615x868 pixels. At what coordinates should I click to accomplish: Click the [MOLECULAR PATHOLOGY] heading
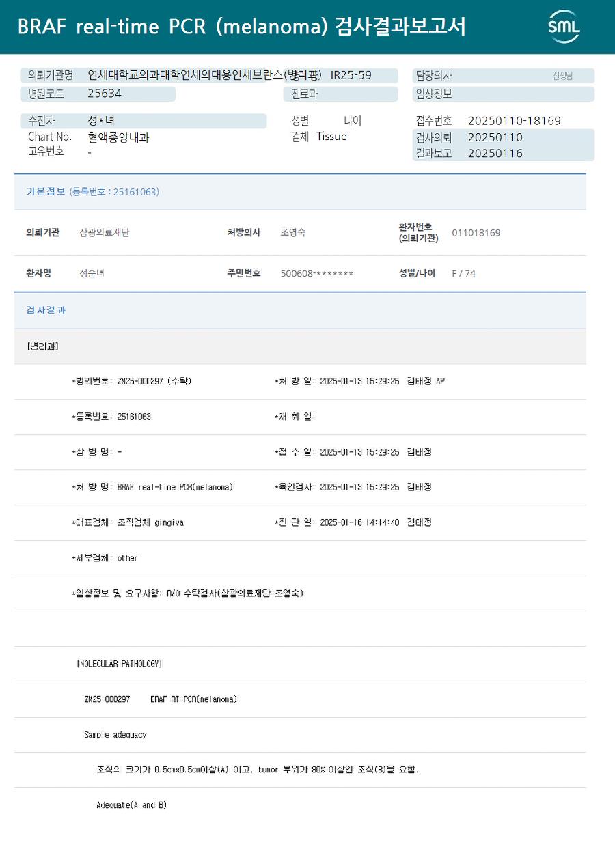coord(120,664)
